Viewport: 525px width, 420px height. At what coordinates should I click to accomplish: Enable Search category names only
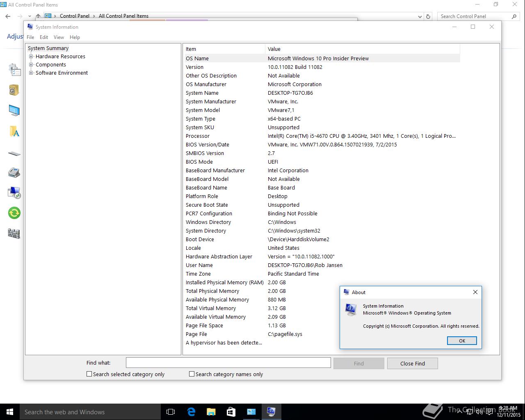pos(192,374)
